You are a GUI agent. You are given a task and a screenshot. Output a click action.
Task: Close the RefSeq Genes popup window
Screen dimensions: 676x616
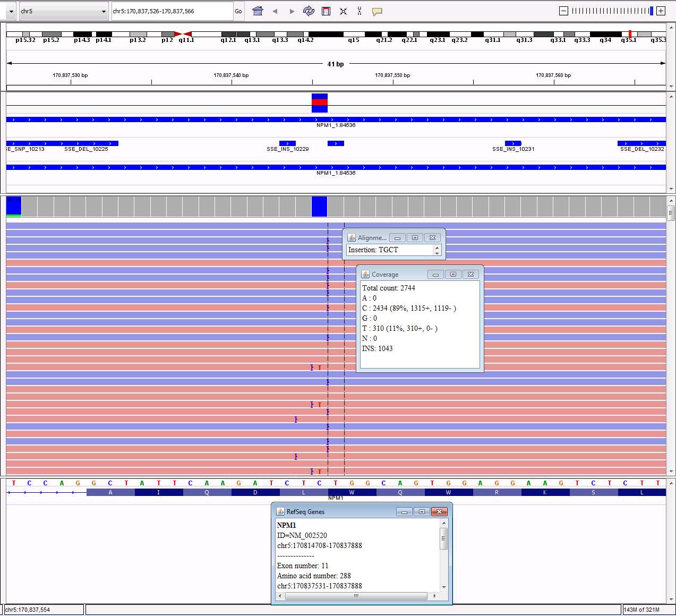(439, 512)
